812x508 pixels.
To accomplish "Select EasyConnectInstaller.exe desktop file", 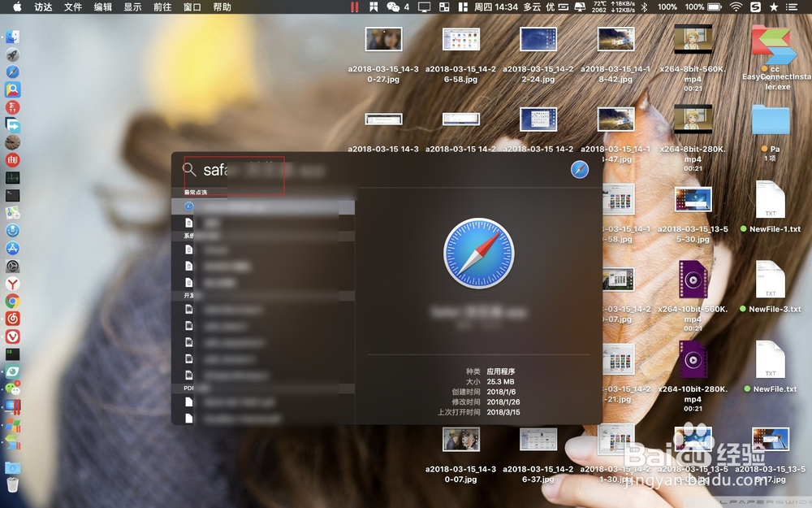I will 775,57.
